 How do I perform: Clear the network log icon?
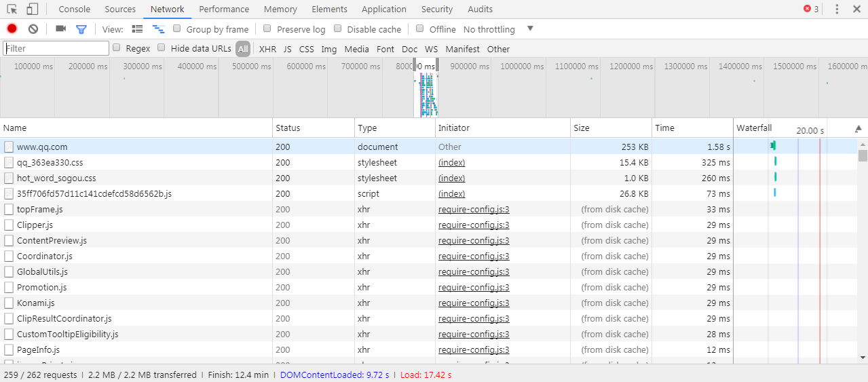(33, 28)
